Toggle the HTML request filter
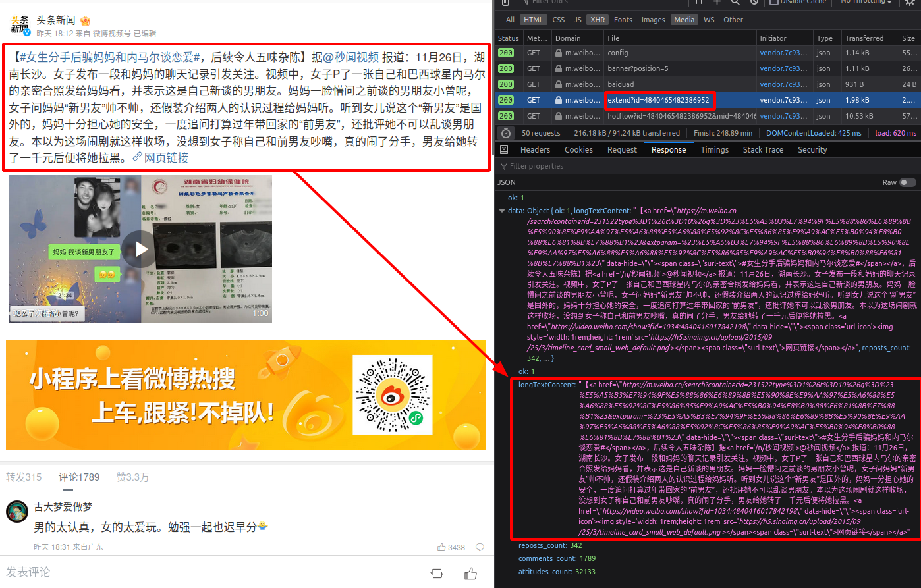Image resolution: width=921 pixels, height=588 pixels. [534, 20]
